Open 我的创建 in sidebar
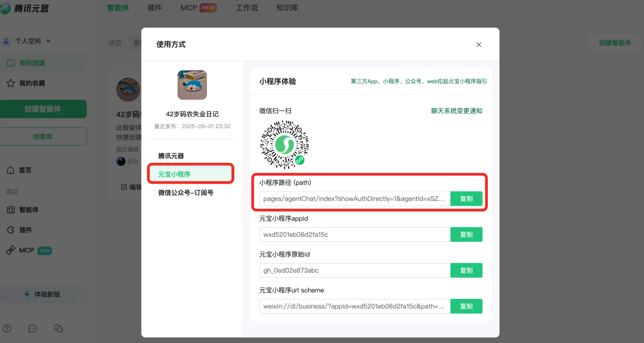The image size is (644, 343). click(43, 63)
